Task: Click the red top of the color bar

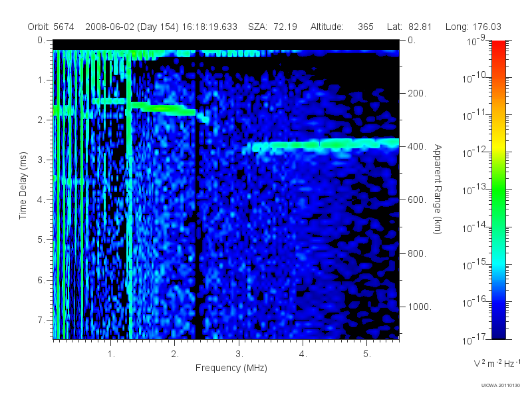Action: click(498, 47)
